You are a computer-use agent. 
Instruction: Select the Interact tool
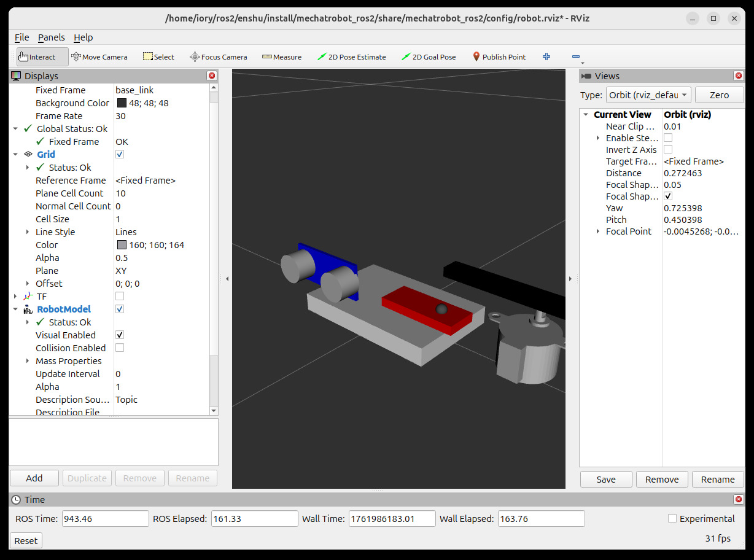[x=37, y=57]
